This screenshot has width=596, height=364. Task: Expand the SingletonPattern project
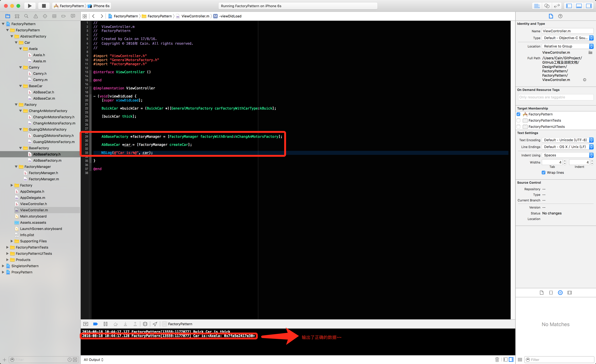3,266
